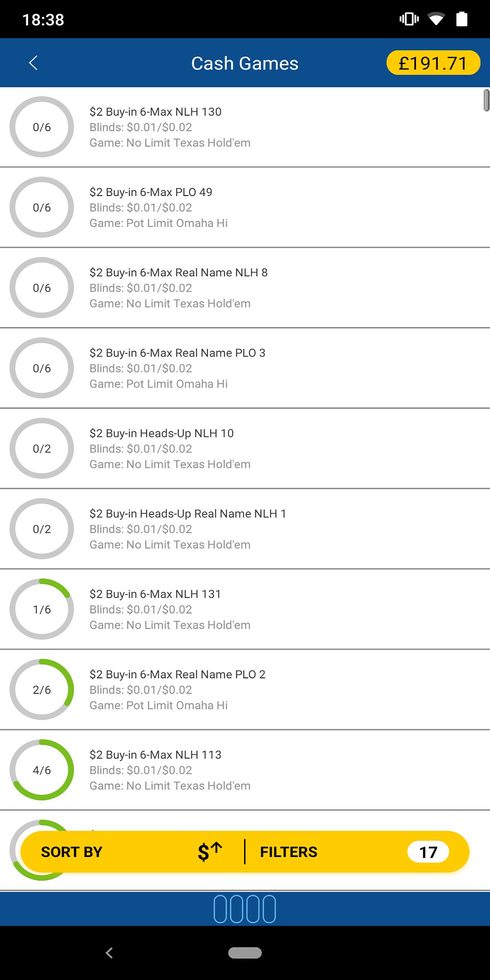Tap the 1/6 seat ring for NLH 131
Viewport: 490px width, 980px height.
pos(42,609)
